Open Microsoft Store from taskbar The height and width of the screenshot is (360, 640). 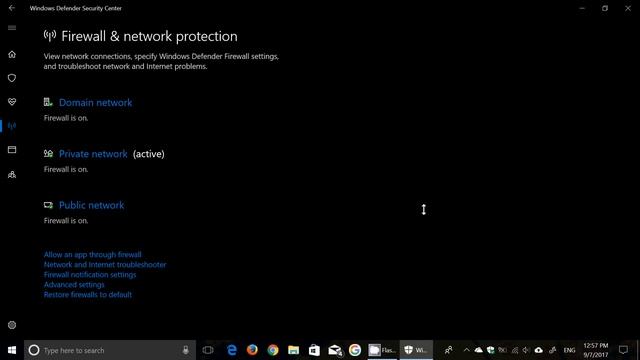(314, 350)
